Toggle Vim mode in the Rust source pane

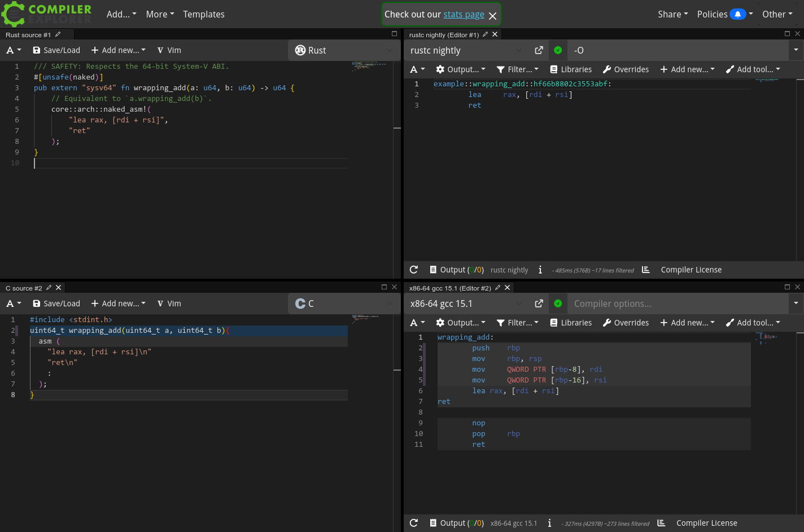click(169, 50)
